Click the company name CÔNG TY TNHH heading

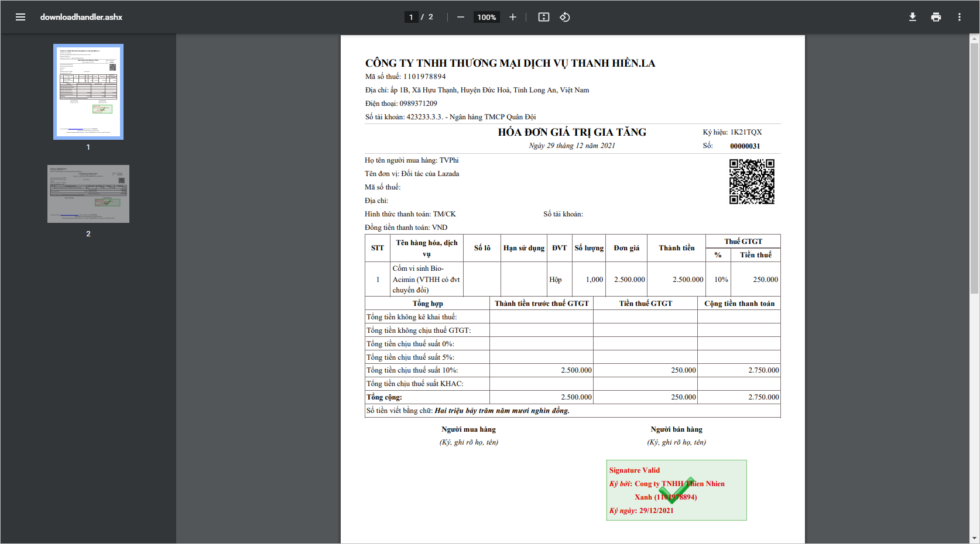(x=510, y=63)
